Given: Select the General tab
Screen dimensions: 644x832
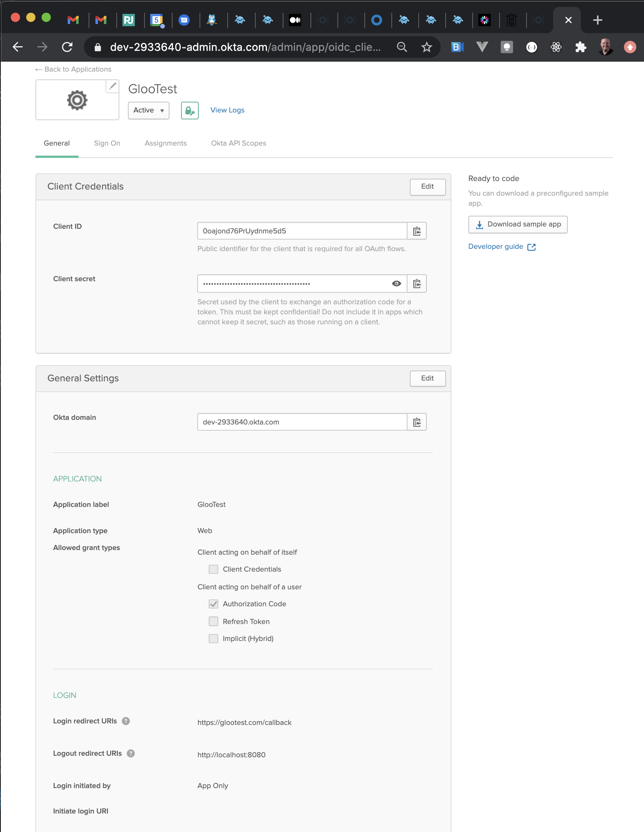Looking at the screenshot, I should click(57, 143).
